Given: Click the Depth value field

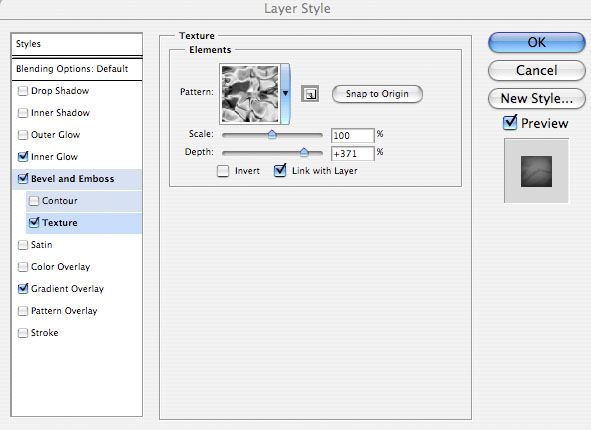Looking at the screenshot, I should 353,153.
